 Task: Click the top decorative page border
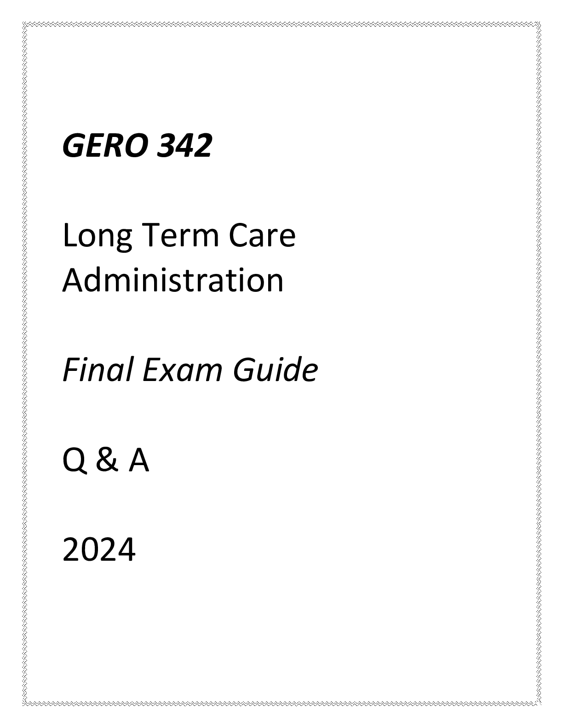[281, 23]
